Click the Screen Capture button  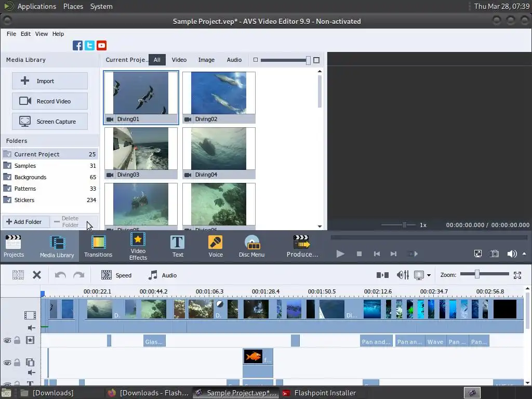(x=50, y=122)
